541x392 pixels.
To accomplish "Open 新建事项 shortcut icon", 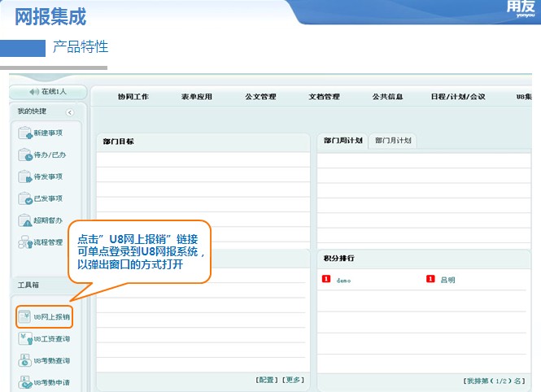I will click(x=25, y=133).
